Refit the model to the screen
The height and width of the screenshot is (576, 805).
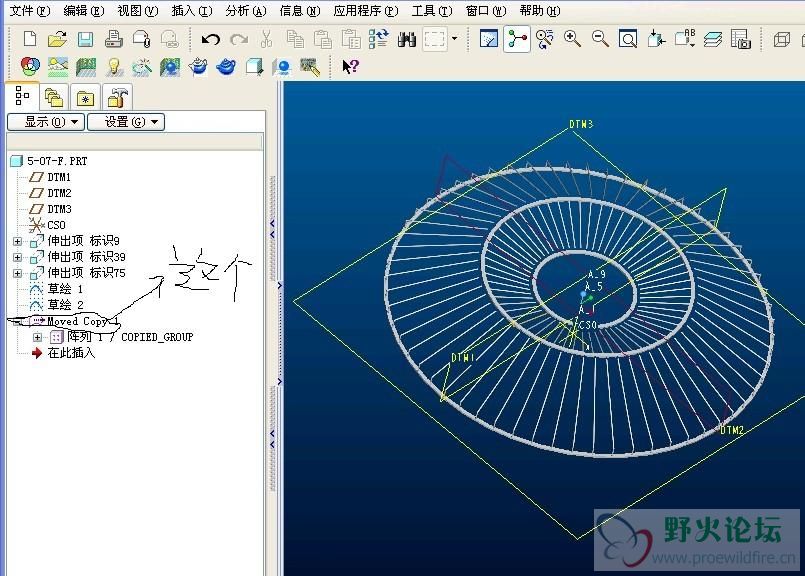628,39
